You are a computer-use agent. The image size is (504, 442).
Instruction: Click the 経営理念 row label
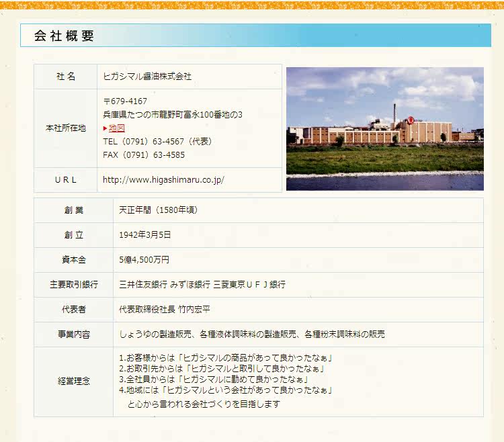tap(74, 382)
